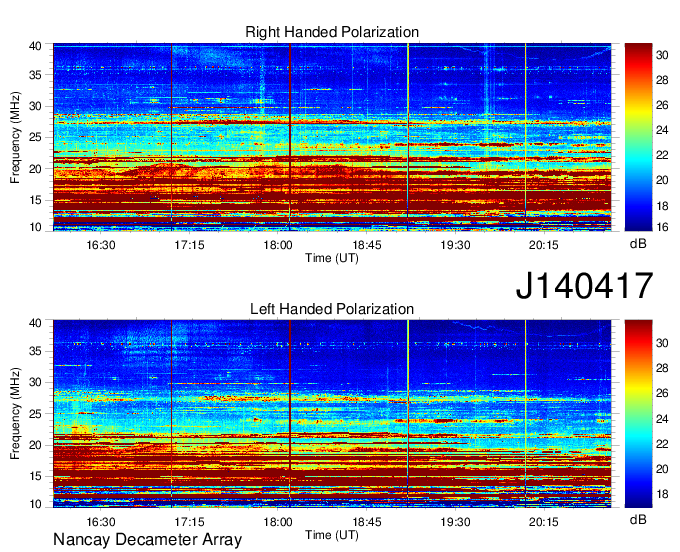Image resolution: width=680 pixels, height=552 pixels.
Task: Click Time (UT) label under the left-handed plot
Action: coord(332,535)
